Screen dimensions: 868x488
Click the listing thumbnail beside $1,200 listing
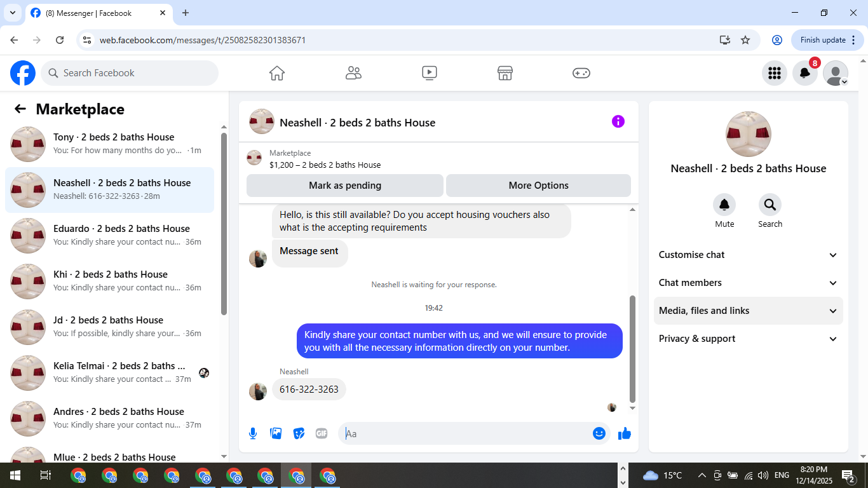tap(254, 158)
